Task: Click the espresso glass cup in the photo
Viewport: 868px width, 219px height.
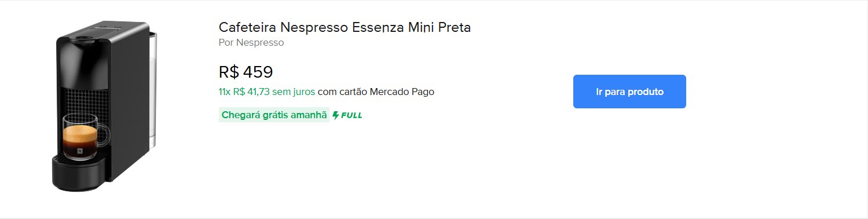Action: coord(85,137)
